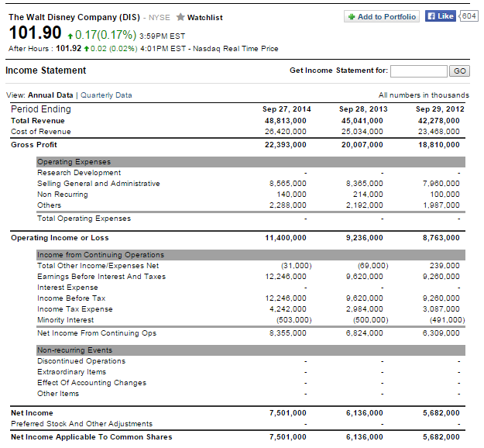Viewport: 484px width, 448px height.
Task: Switch to Quarterly Data view
Action: (106, 95)
